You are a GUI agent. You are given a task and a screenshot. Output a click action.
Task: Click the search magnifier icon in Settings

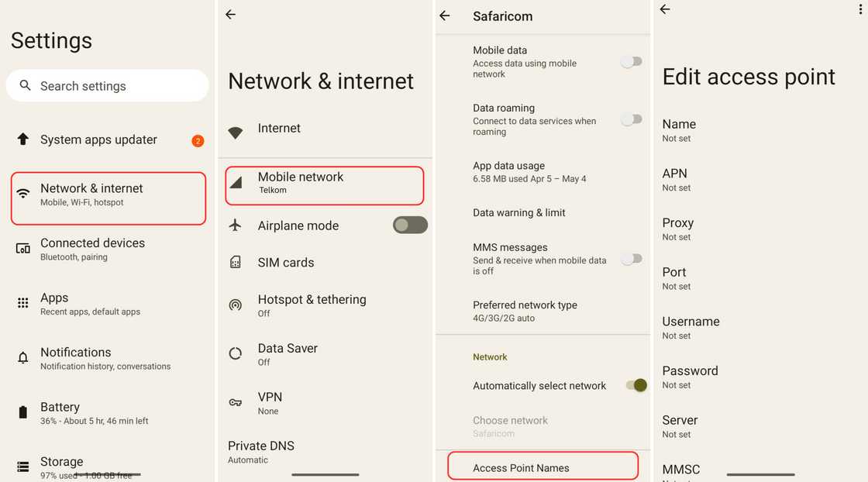24,85
